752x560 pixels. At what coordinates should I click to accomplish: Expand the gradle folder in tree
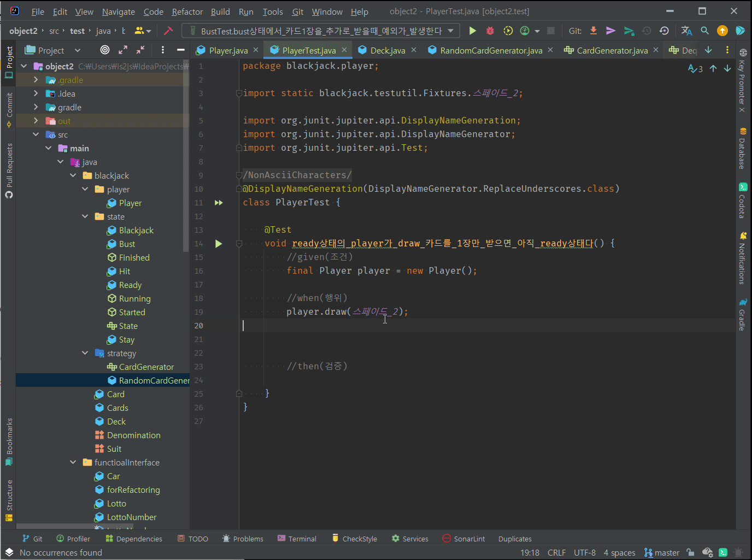click(x=36, y=108)
